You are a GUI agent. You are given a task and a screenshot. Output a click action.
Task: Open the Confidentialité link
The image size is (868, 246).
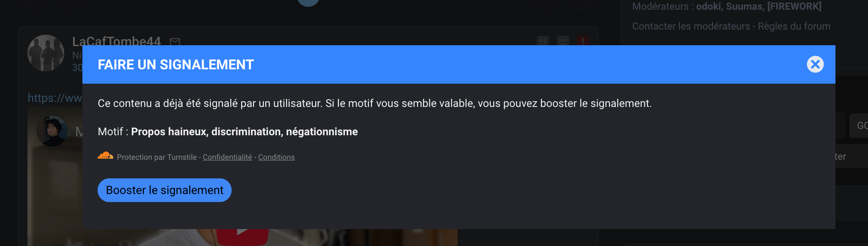pyautogui.click(x=227, y=157)
